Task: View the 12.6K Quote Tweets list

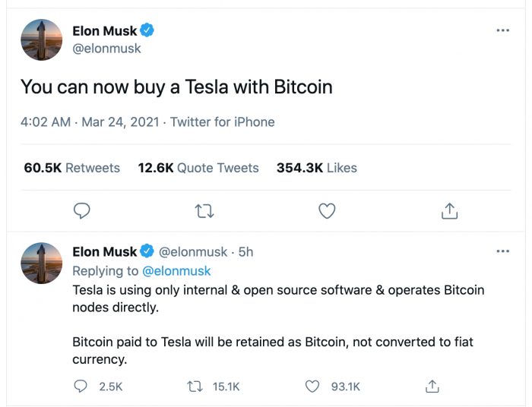Action: 198,168
